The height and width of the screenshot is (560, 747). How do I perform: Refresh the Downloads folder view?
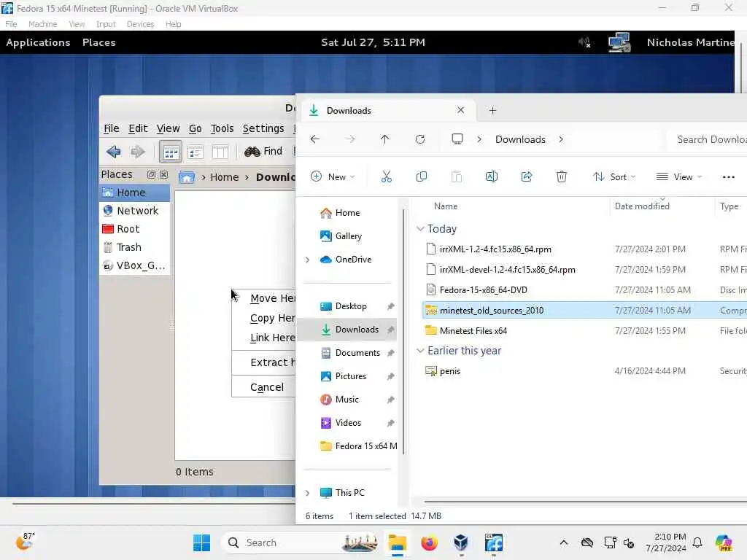(x=419, y=139)
